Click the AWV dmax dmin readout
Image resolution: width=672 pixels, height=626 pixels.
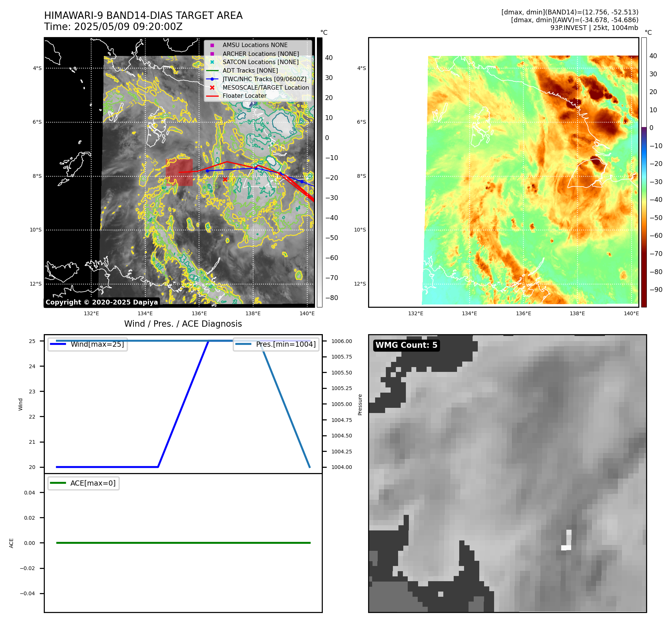click(x=575, y=20)
